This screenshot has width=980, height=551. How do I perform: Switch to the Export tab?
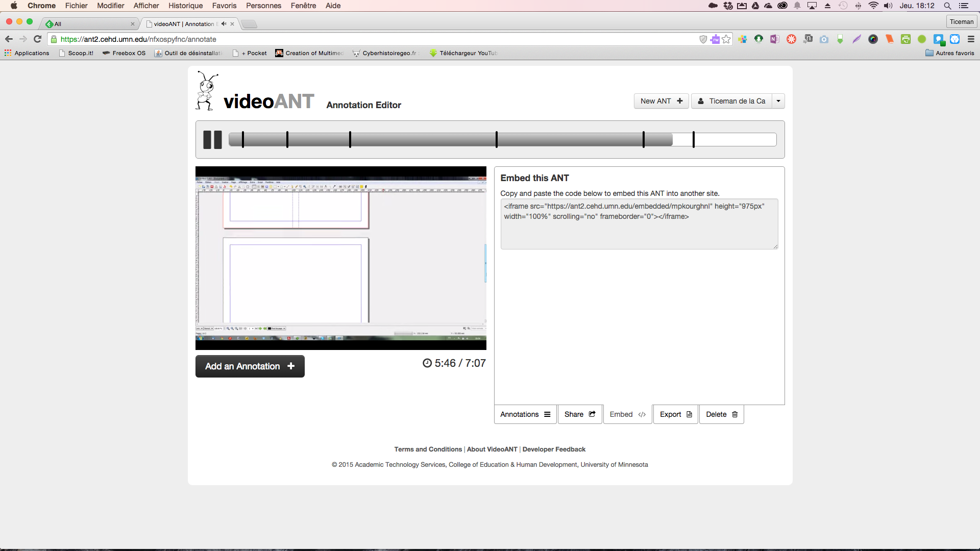click(x=676, y=414)
